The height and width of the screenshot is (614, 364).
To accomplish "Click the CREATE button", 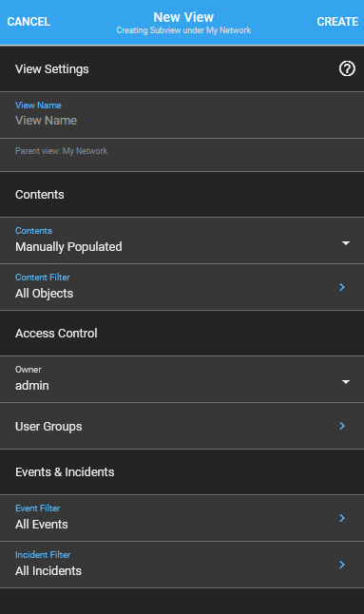I will click(x=337, y=22).
